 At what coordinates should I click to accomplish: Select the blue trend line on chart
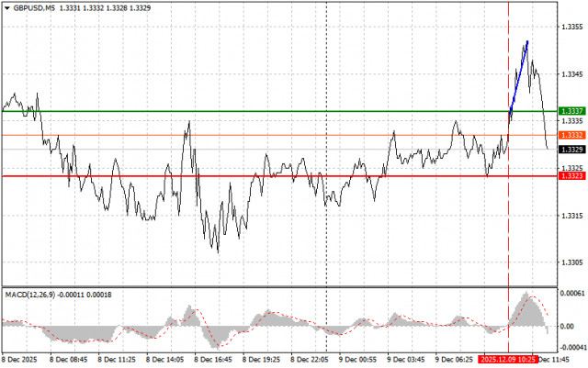518,76
